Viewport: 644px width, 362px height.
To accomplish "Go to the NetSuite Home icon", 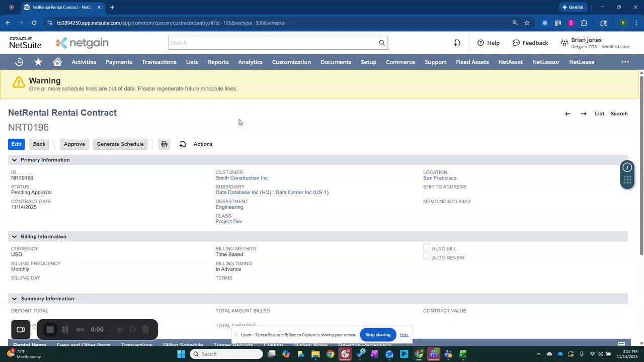I will pyautogui.click(x=57, y=62).
